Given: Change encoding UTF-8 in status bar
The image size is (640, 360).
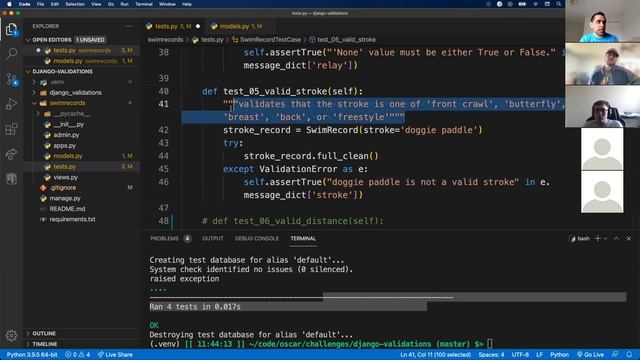Looking at the screenshot, I should point(520,355).
